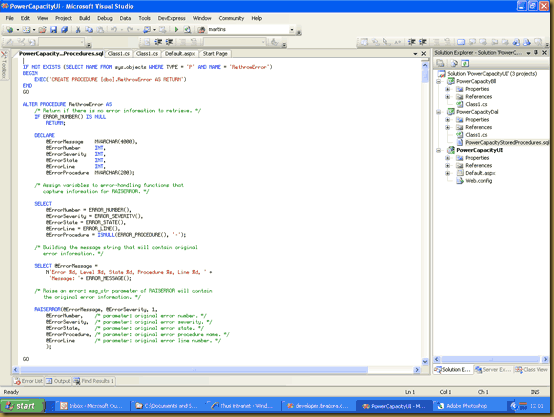This screenshot has height=417, width=554.
Task: Click the Save All icon
Action: click(65, 30)
